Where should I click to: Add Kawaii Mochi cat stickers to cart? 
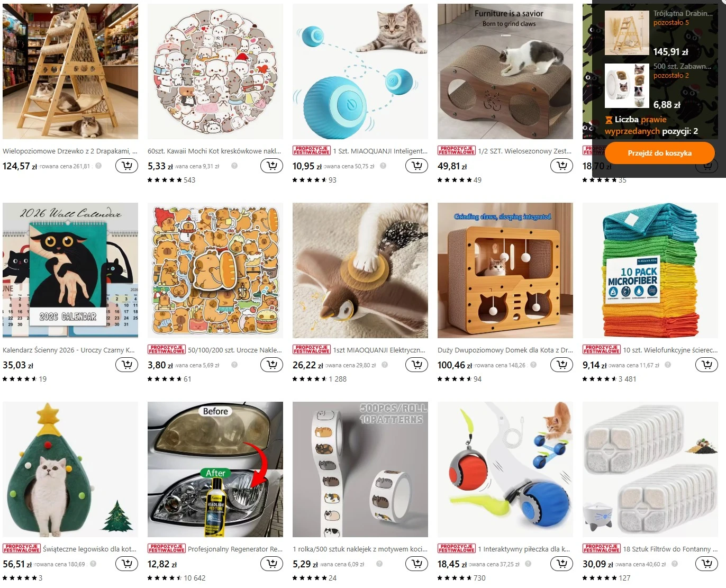(272, 166)
